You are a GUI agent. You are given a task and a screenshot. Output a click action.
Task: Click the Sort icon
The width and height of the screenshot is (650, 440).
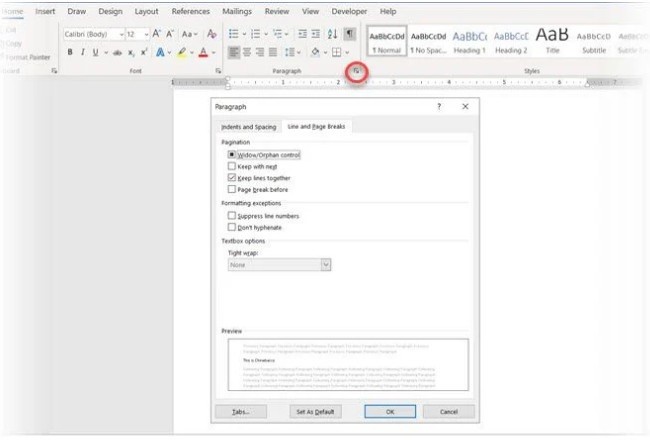click(332, 34)
